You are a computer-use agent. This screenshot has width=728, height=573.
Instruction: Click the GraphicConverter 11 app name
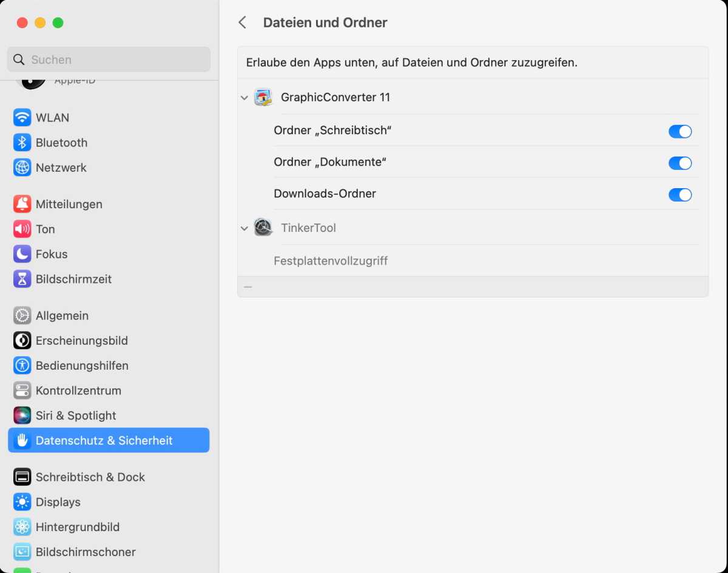[335, 97]
